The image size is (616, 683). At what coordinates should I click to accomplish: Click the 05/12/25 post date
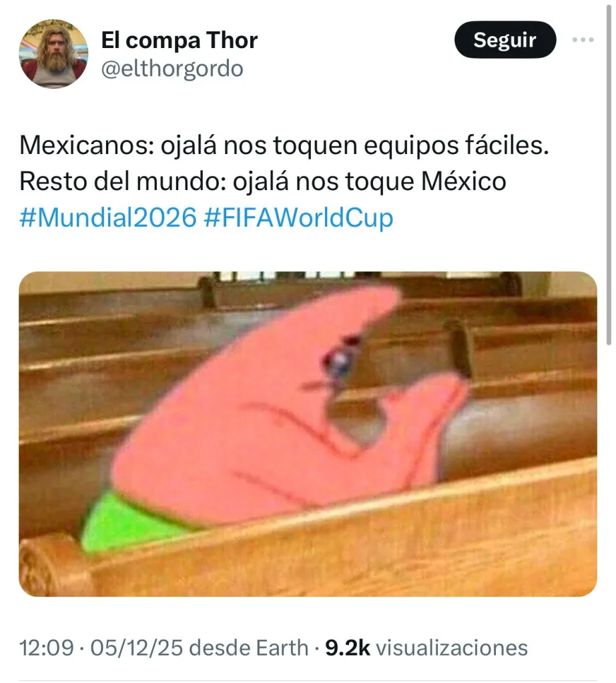point(136,648)
